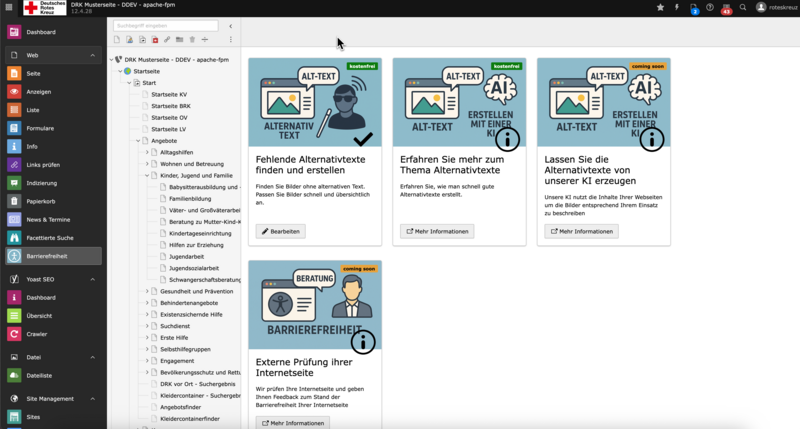Open the Yoast SEO Crawler module
This screenshot has height=429, width=800.
36,334
